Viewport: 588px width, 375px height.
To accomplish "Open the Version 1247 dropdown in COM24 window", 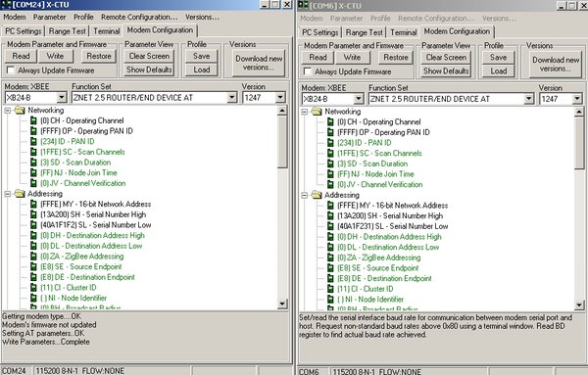I will (280, 98).
